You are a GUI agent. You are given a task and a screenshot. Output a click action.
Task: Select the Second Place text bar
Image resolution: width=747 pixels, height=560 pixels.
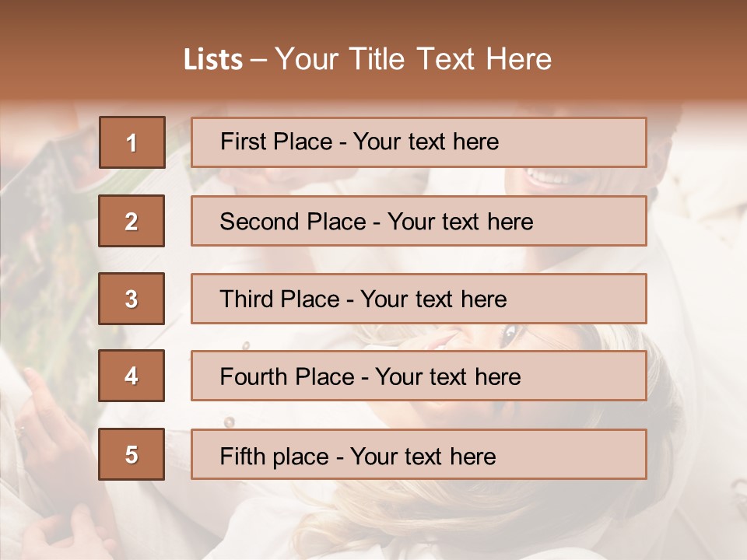[x=419, y=221]
